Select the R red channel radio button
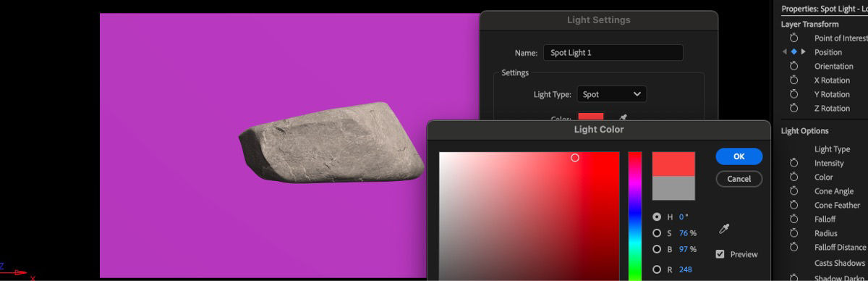Viewport: 868px width, 281px height. point(657,269)
